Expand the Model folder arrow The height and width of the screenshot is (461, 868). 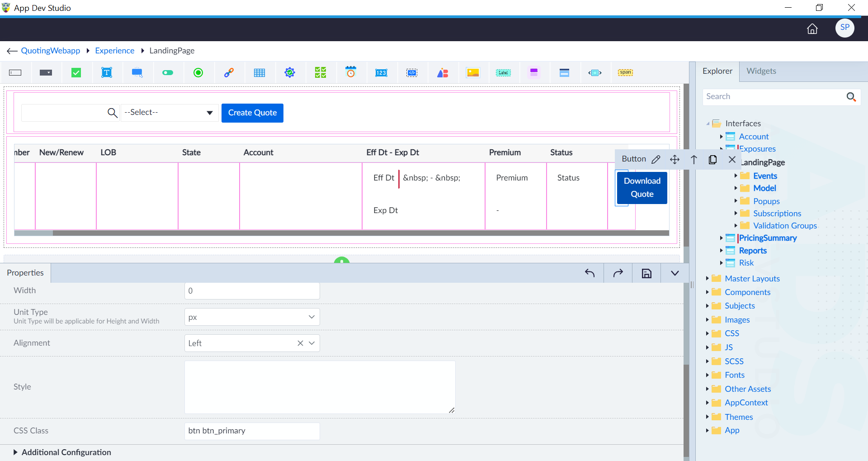[x=736, y=188]
